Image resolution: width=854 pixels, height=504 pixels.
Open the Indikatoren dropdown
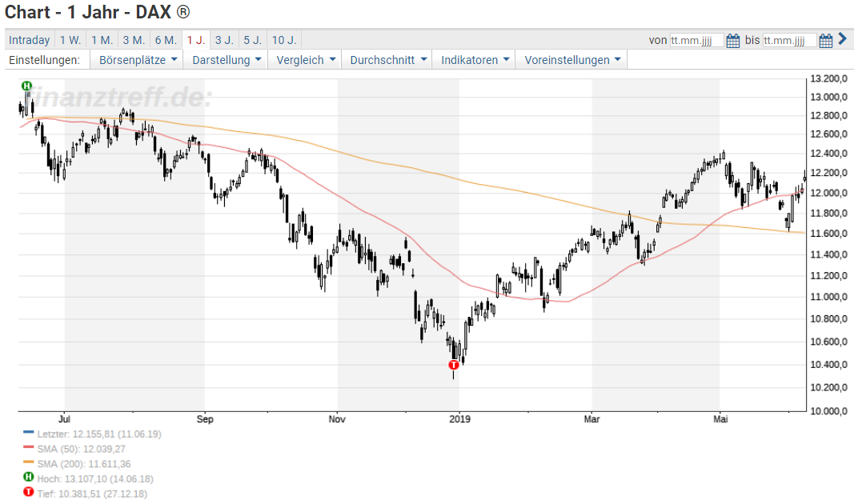(475, 60)
